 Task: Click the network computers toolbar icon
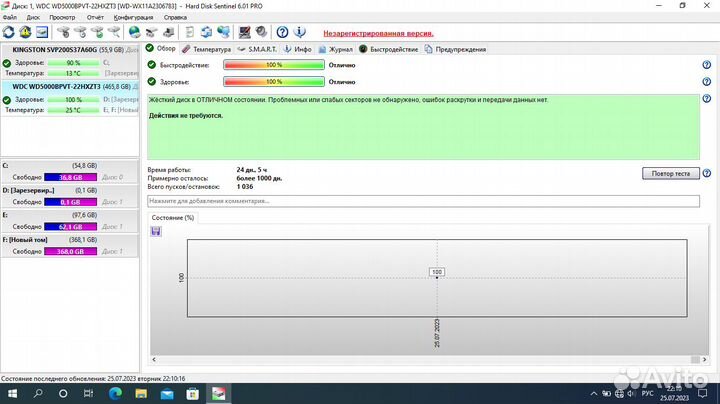(x=224, y=32)
